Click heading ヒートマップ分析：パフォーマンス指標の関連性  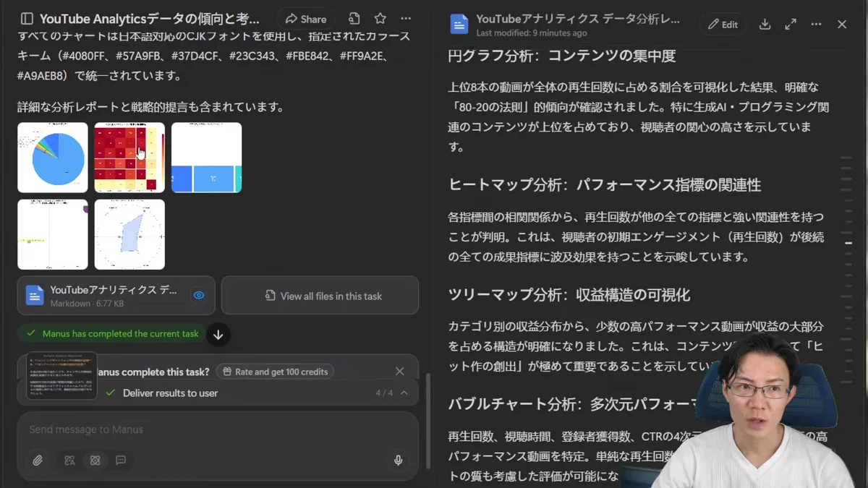tap(605, 185)
